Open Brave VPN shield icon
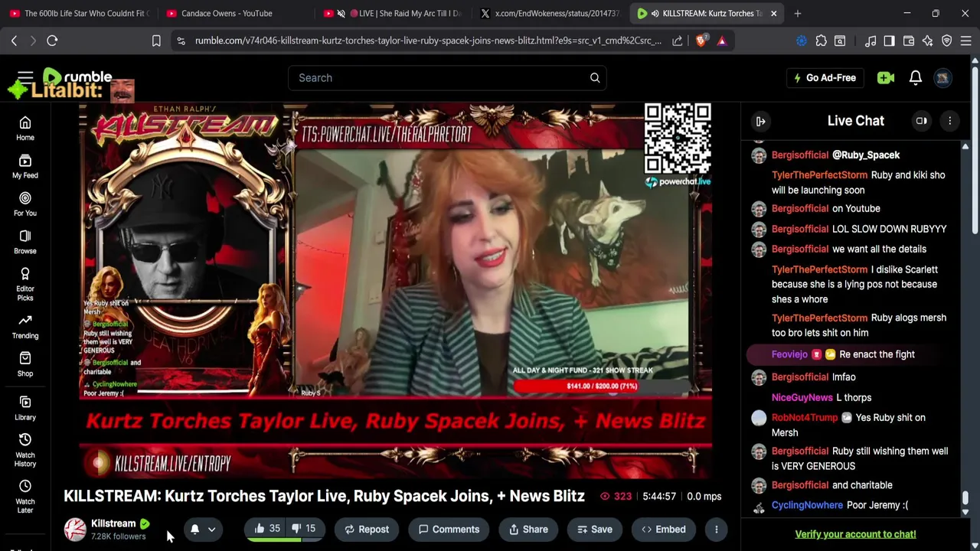The width and height of the screenshot is (980, 551). pyautogui.click(x=947, y=41)
